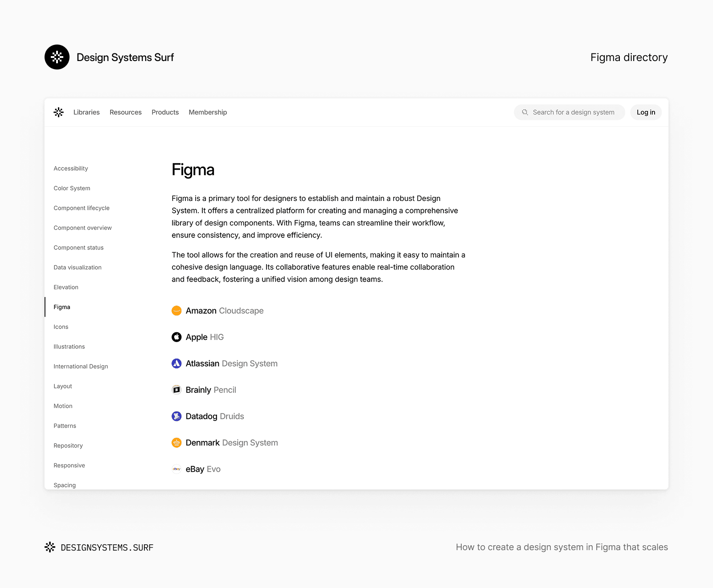Select Color System in the sidebar

click(x=72, y=188)
